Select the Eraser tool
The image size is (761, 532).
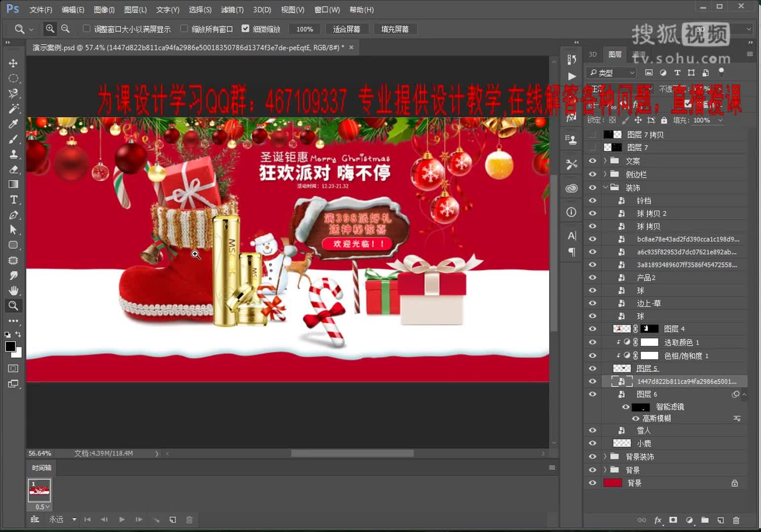click(x=13, y=169)
